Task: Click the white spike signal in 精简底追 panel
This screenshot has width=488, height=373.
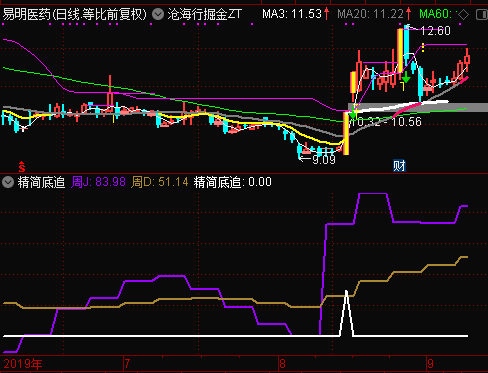Action: coord(346,313)
